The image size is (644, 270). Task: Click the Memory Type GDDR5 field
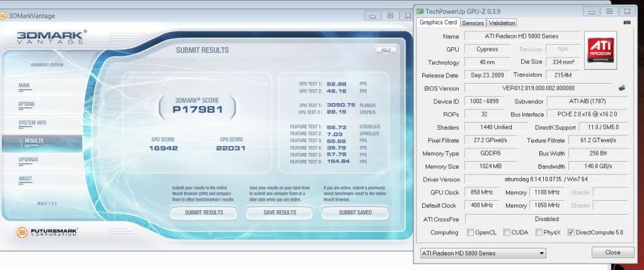click(x=490, y=153)
